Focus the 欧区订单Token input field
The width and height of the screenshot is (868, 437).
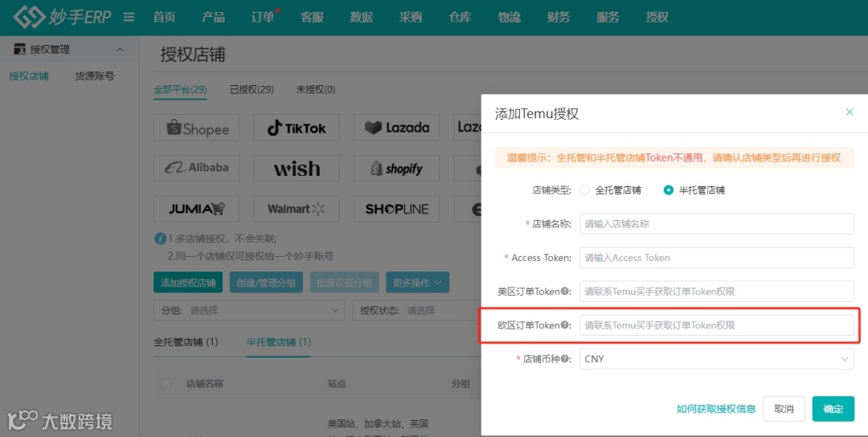[x=717, y=325]
